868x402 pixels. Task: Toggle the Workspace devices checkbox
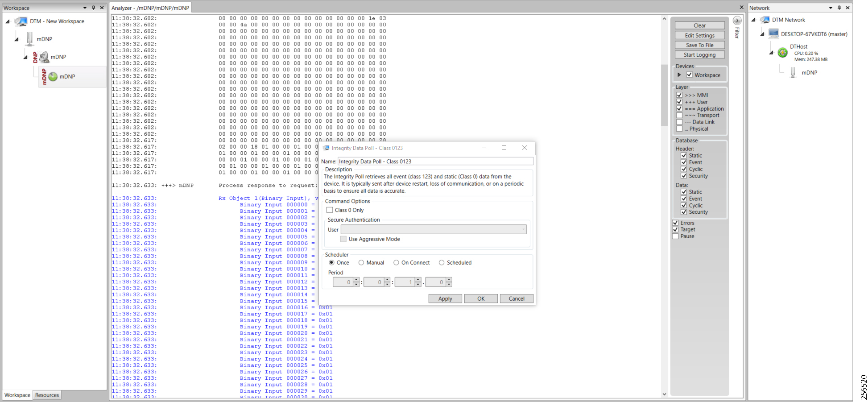pos(690,75)
